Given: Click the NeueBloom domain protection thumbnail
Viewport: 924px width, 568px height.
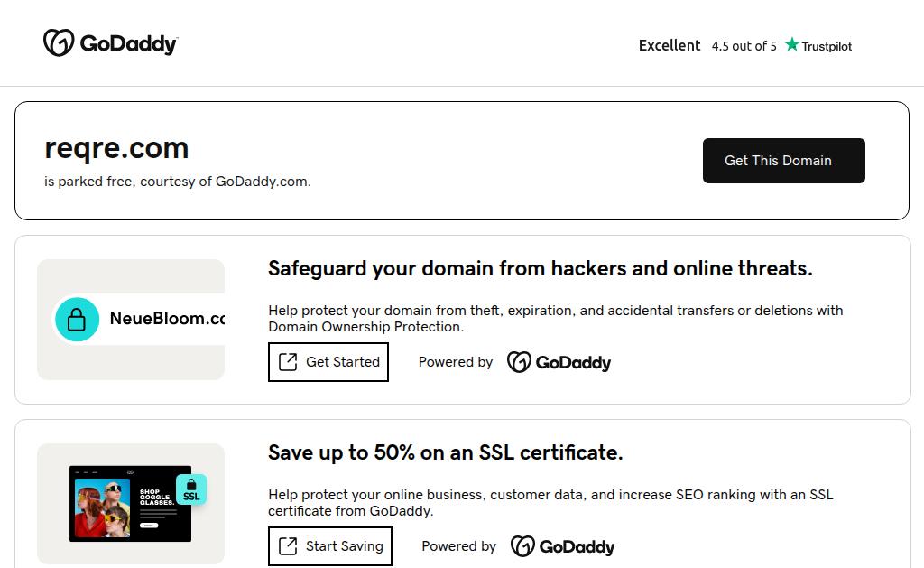Looking at the screenshot, I should [x=131, y=320].
